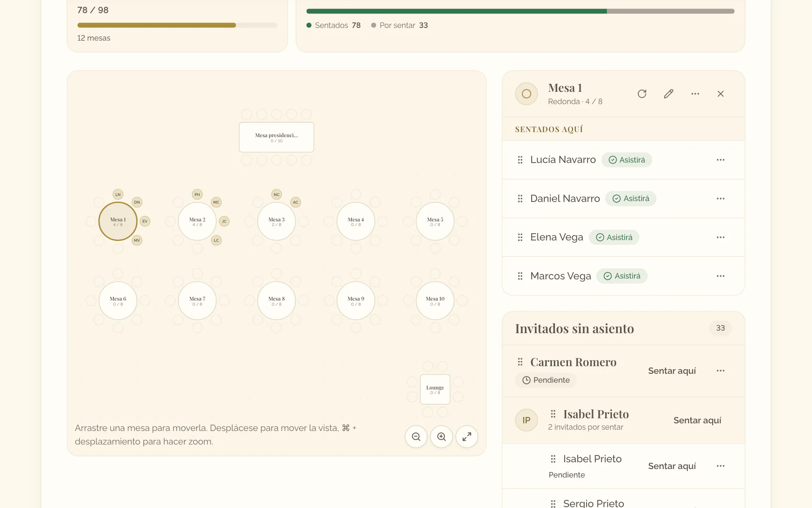Image resolution: width=812 pixels, height=508 pixels.
Task: Seat the Isabel Prieto group here
Action: [697, 420]
